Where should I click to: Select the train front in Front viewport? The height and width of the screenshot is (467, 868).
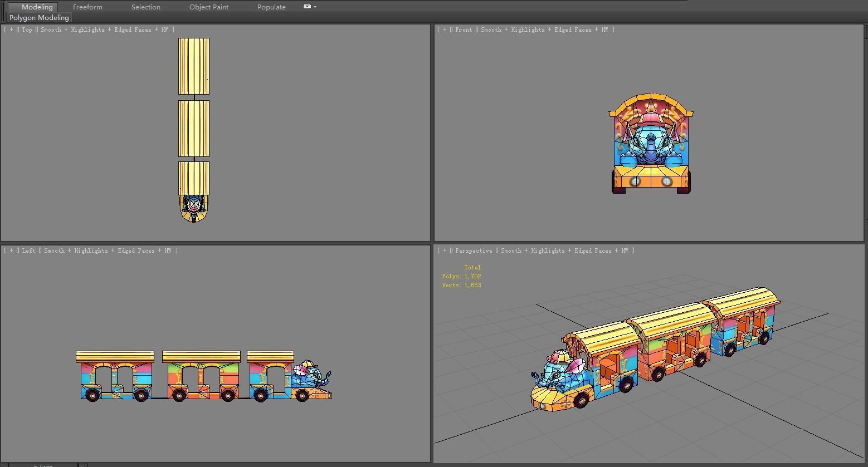click(651, 144)
